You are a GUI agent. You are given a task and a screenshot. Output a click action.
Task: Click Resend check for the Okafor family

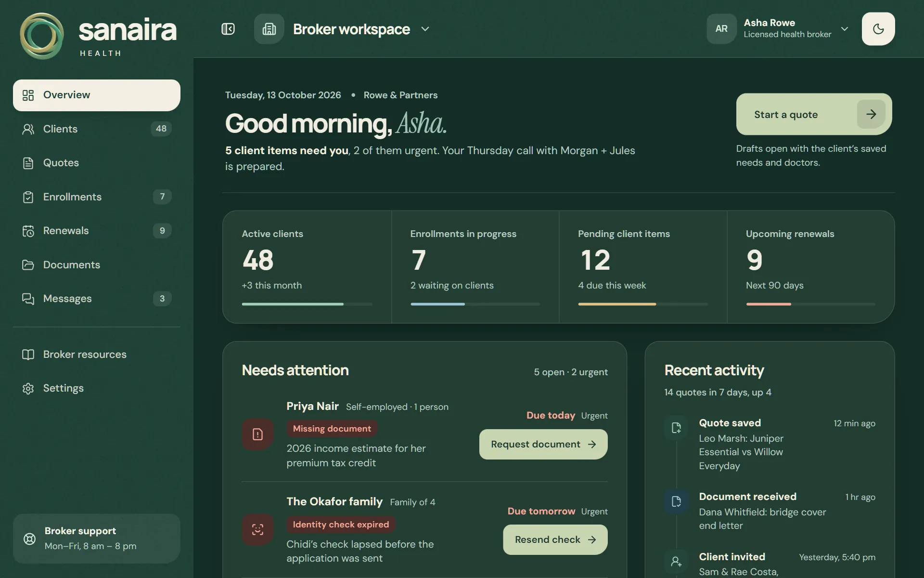pos(555,539)
